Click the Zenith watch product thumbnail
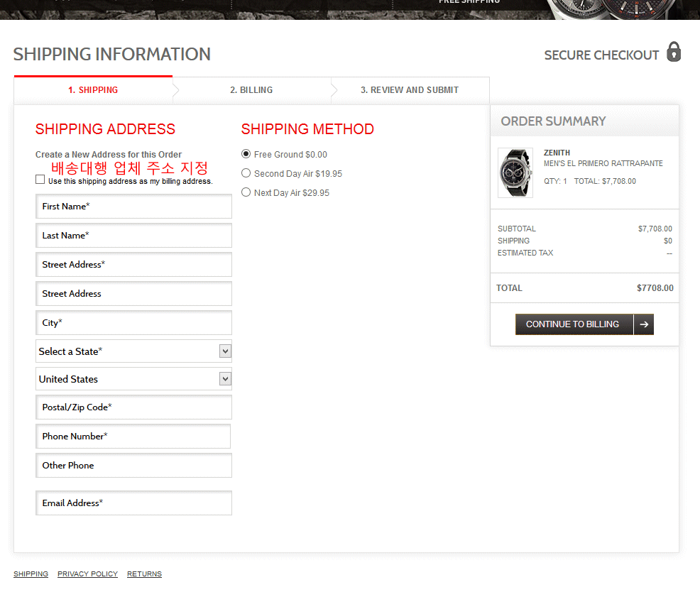Image resolution: width=700 pixels, height=592 pixels. click(515, 172)
